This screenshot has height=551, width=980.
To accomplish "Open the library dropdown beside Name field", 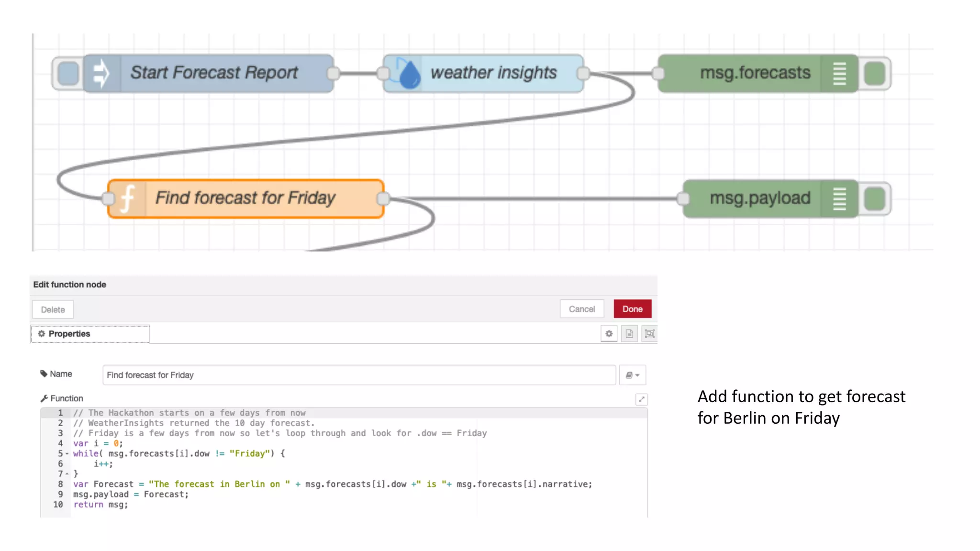I will (633, 375).
